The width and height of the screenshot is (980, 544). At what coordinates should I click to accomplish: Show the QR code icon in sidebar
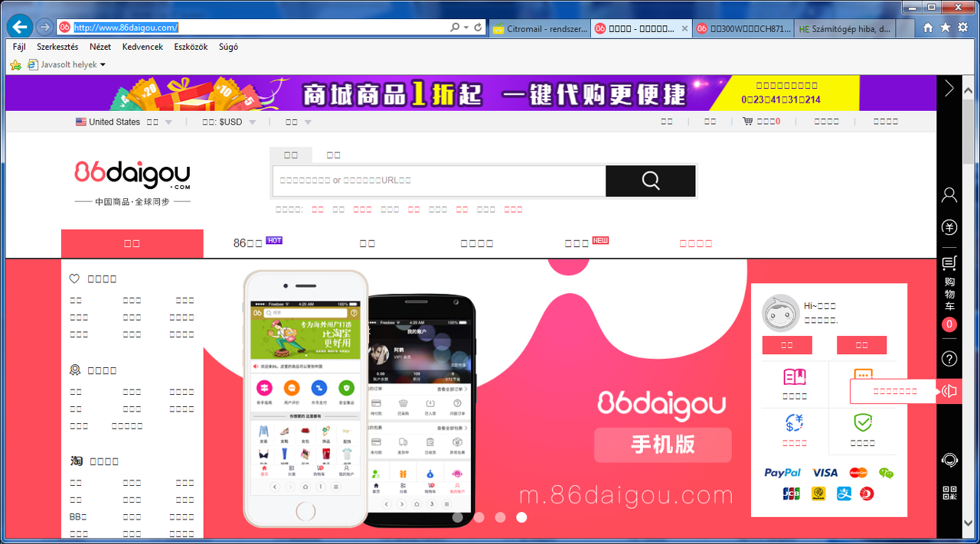[949, 493]
